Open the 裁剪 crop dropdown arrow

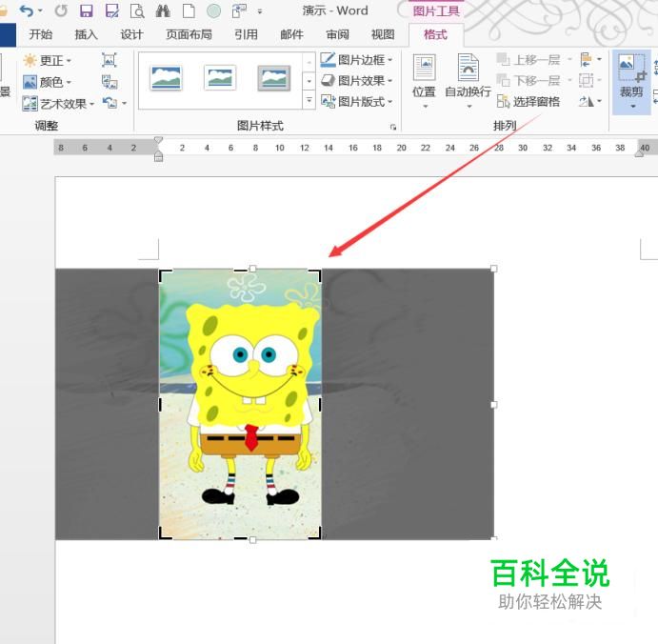[633, 107]
